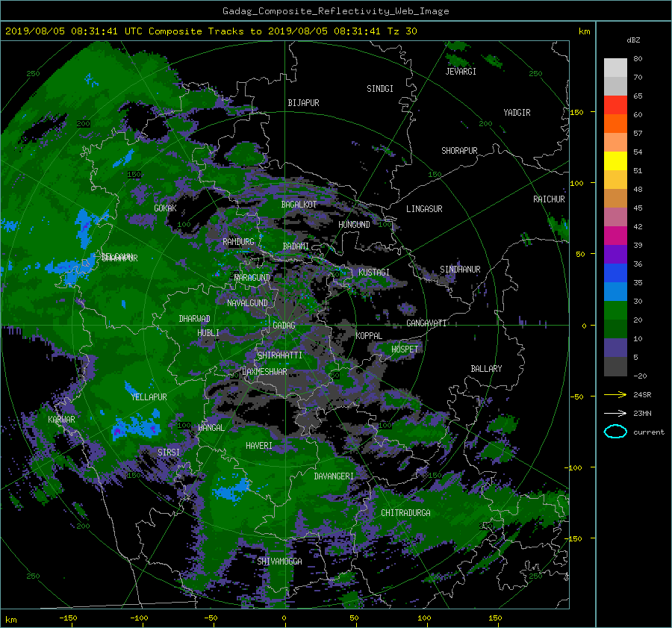Click the KARWAR city label

pyautogui.click(x=61, y=420)
